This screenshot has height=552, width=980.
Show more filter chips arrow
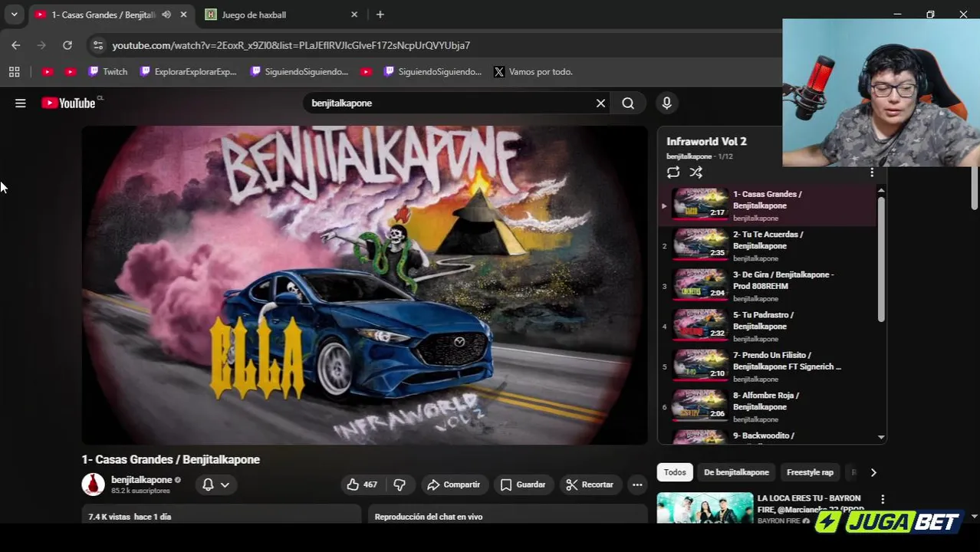873,472
